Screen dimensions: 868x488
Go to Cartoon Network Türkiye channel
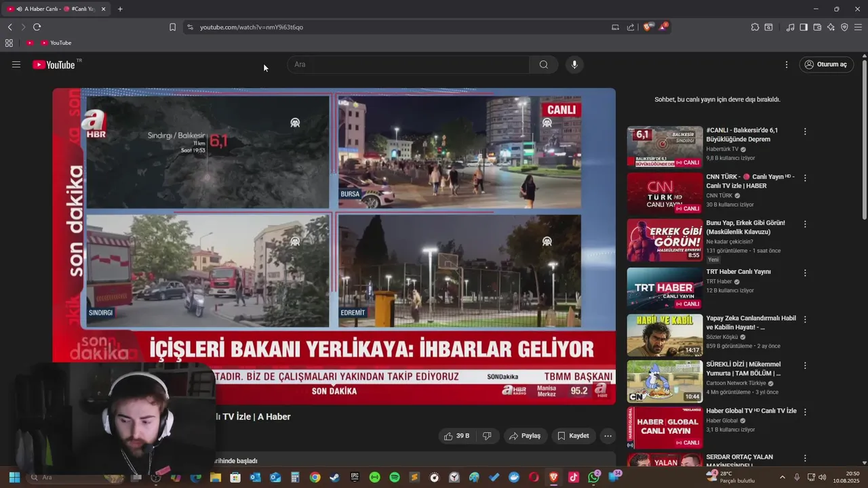click(736, 383)
